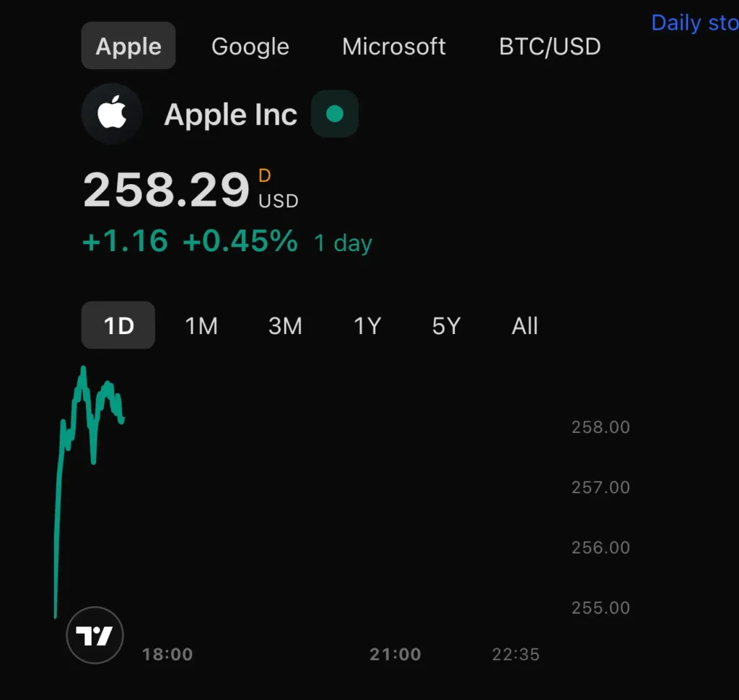Open the Daily stock link
This screenshot has height=700, width=739.
694,23
